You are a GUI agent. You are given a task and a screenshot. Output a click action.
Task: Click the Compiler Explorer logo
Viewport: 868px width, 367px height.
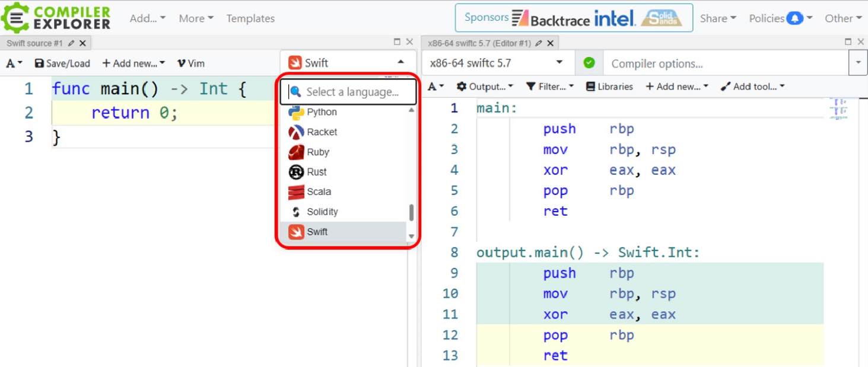tap(56, 18)
